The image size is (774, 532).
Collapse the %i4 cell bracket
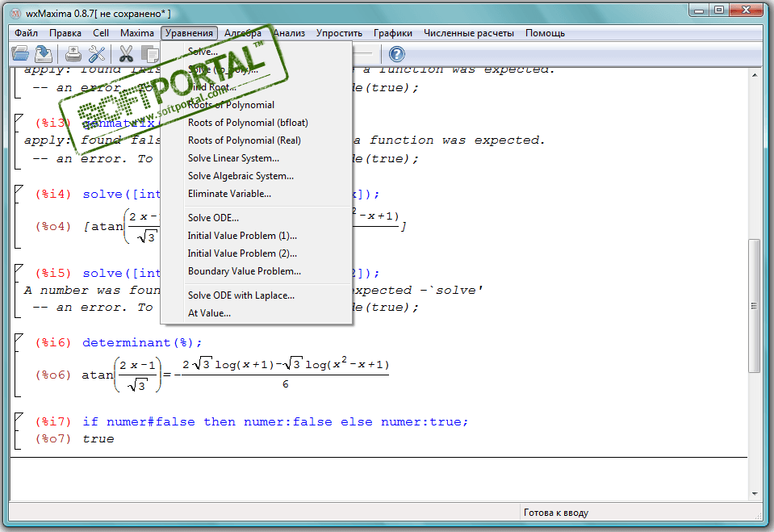click(x=19, y=190)
